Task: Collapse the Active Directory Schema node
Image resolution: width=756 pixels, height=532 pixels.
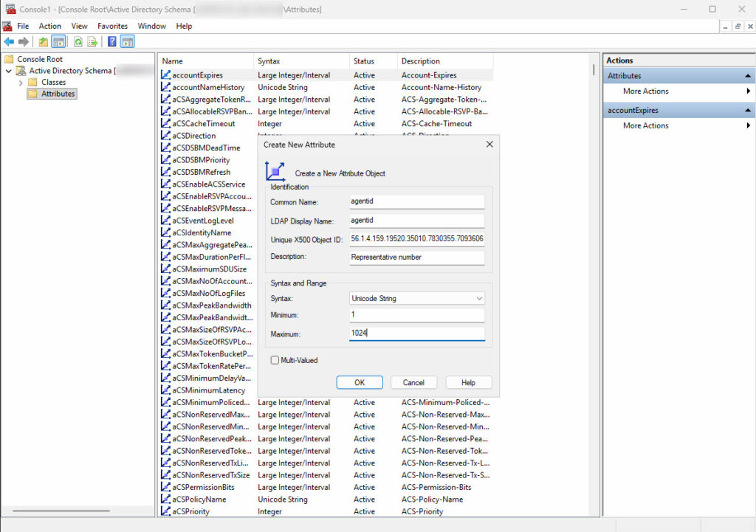Action: click(8, 71)
